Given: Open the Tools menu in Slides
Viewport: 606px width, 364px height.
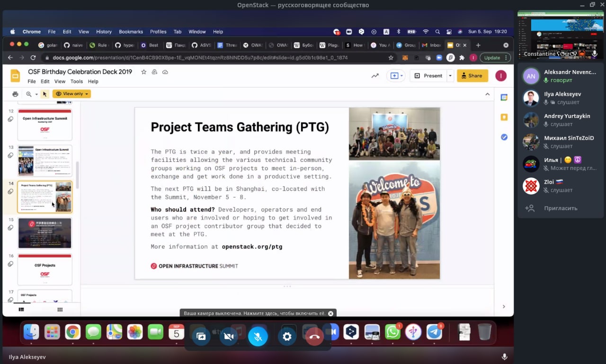Looking at the screenshot, I should tap(76, 81).
